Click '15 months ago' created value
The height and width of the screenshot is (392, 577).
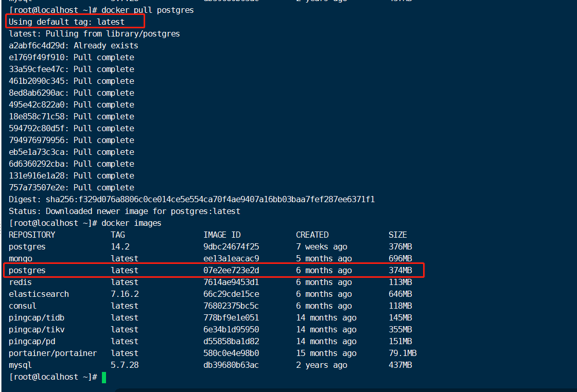click(x=326, y=353)
